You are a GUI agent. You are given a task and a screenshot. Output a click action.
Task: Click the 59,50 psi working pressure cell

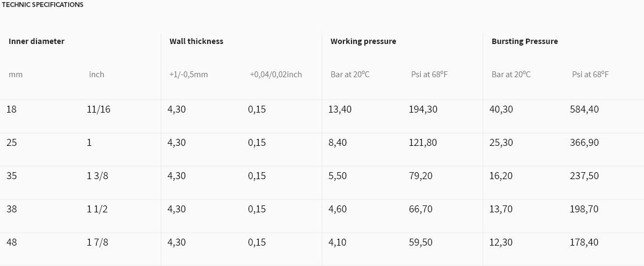click(421, 242)
